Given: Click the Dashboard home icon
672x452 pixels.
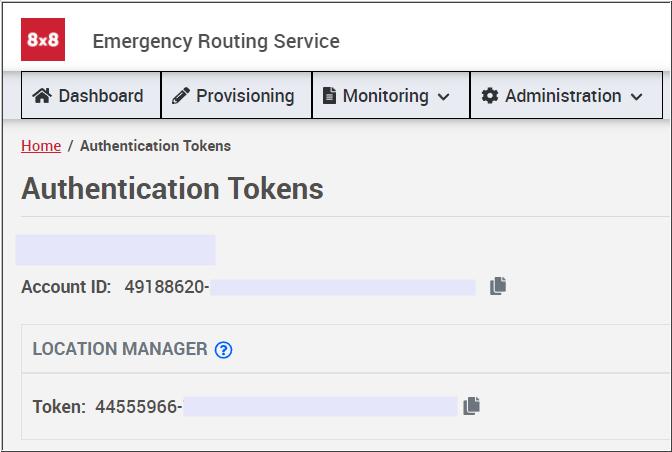Looking at the screenshot, I should coord(42,96).
